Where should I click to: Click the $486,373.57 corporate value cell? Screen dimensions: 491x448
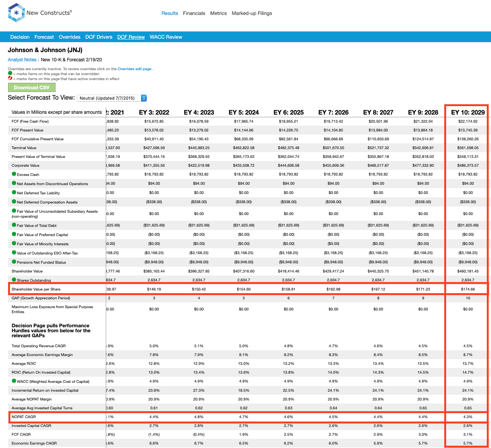(x=468, y=165)
